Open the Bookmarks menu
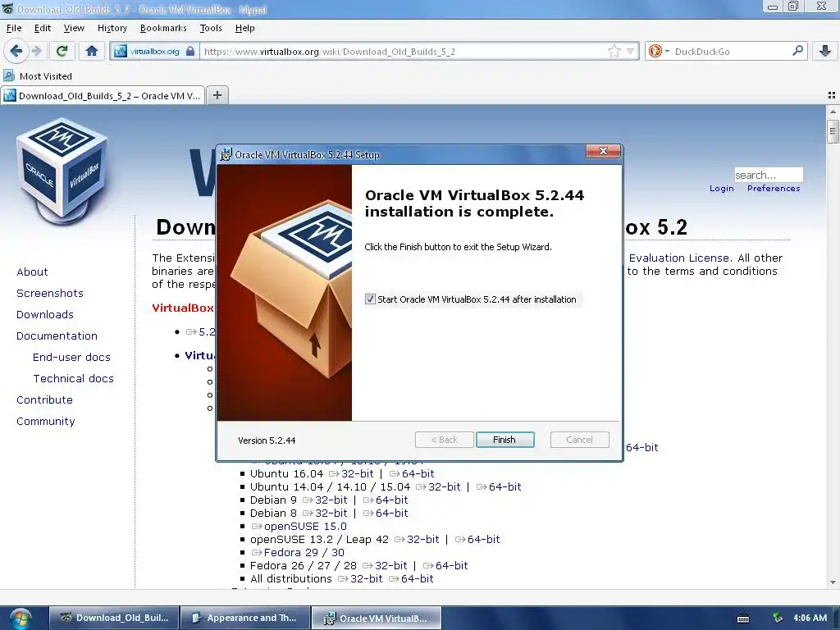The width and height of the screenshot is (840, 630). pos(163,28)
